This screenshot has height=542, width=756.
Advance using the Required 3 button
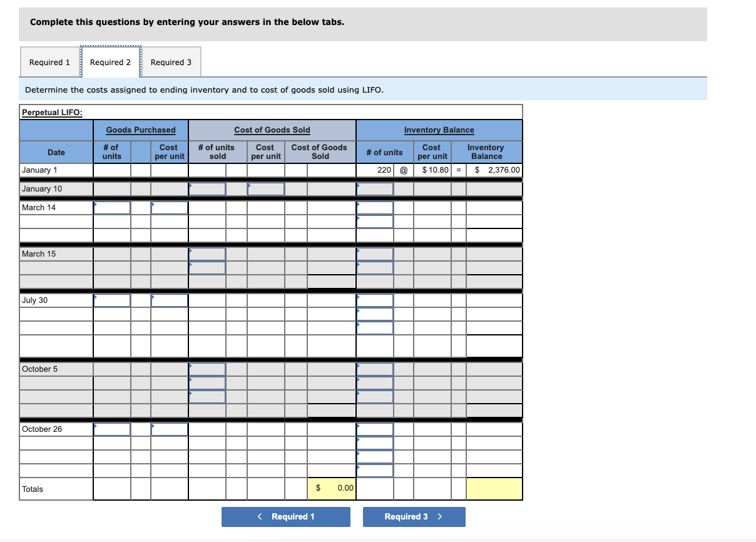(x=414, y=516)
